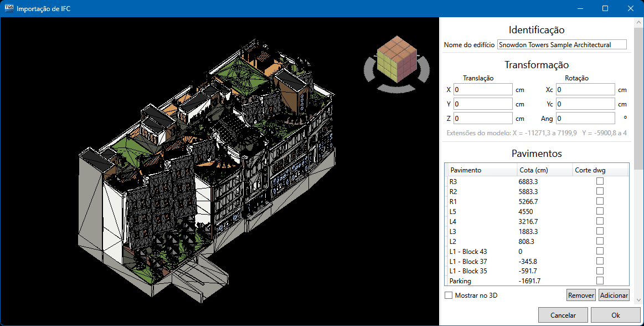This screenshot has width=644, height=326.
Task: Maximize the Importação de IFC window
Action: click(x=605, y=8)
